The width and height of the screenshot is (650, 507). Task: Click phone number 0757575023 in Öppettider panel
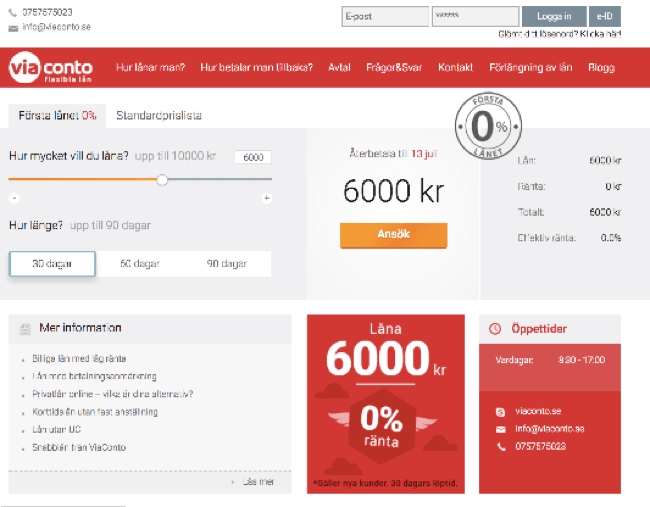(541, 446)
